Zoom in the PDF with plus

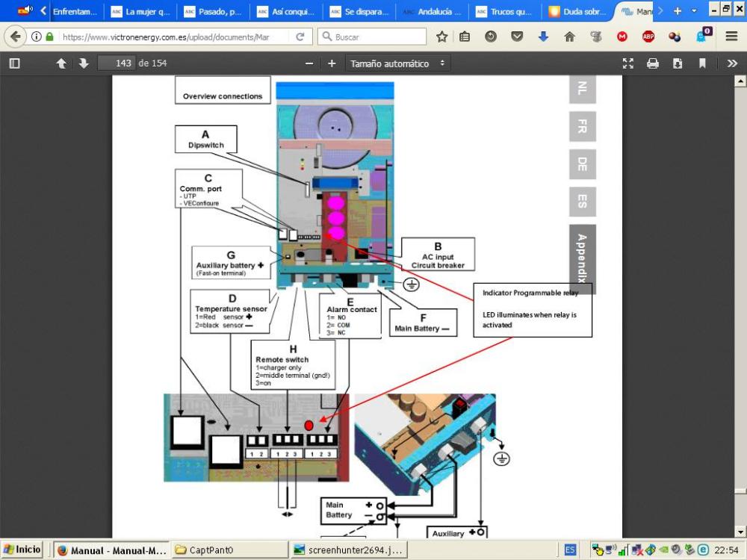pyautogui.click(x=332, y=63)
